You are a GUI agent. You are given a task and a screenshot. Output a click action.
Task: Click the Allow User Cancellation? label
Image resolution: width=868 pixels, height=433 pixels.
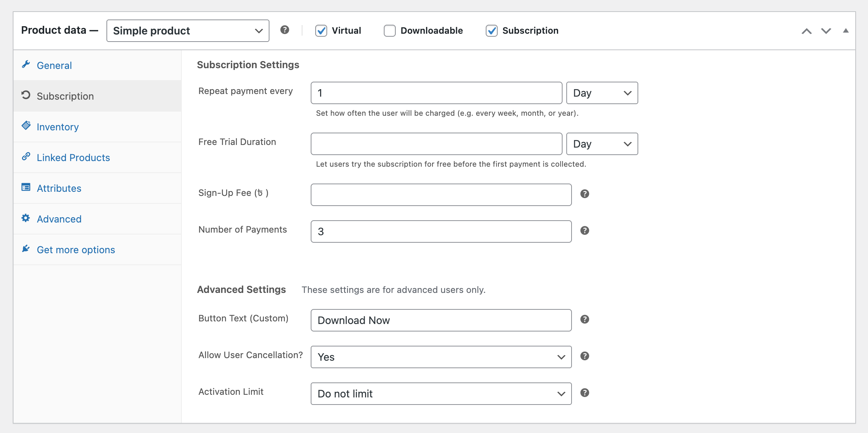pyautogui.click(x=250, y=355)
